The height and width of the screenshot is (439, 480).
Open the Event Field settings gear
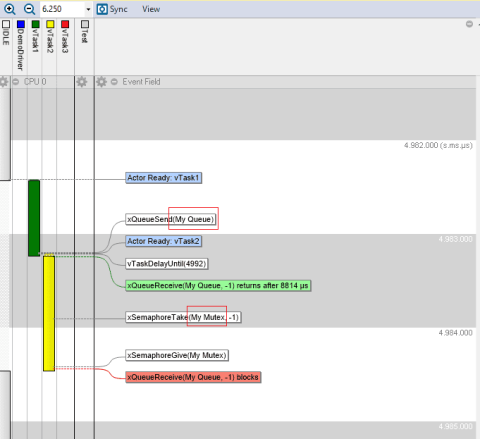tap(101, 82)
